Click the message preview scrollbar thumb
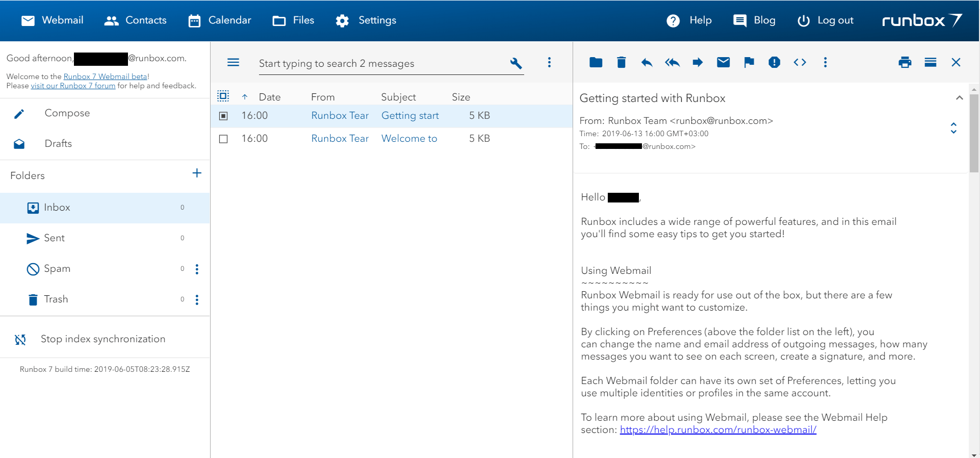This screenshot has height=458, width=980. [974, 133]
